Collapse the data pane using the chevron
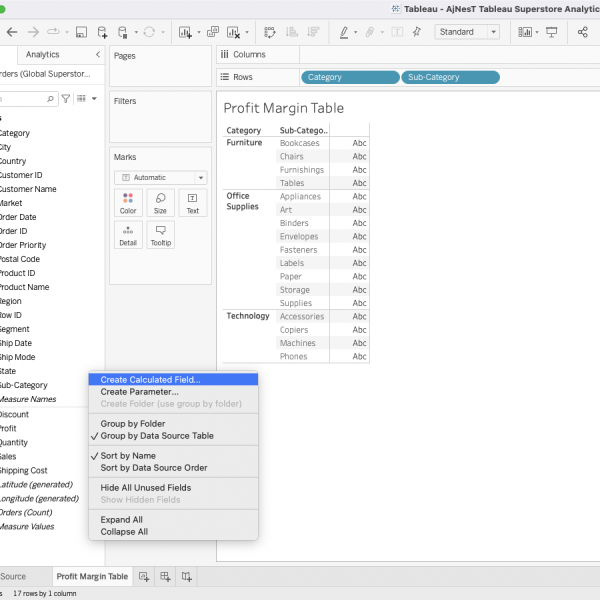 97,54
